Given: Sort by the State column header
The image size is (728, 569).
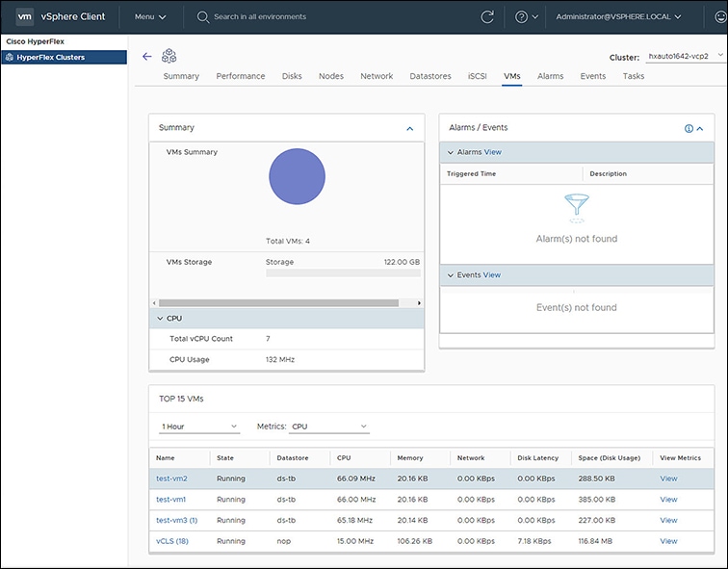Looking at the screenshot, I should pyautogui.click(x=225, y=458).
